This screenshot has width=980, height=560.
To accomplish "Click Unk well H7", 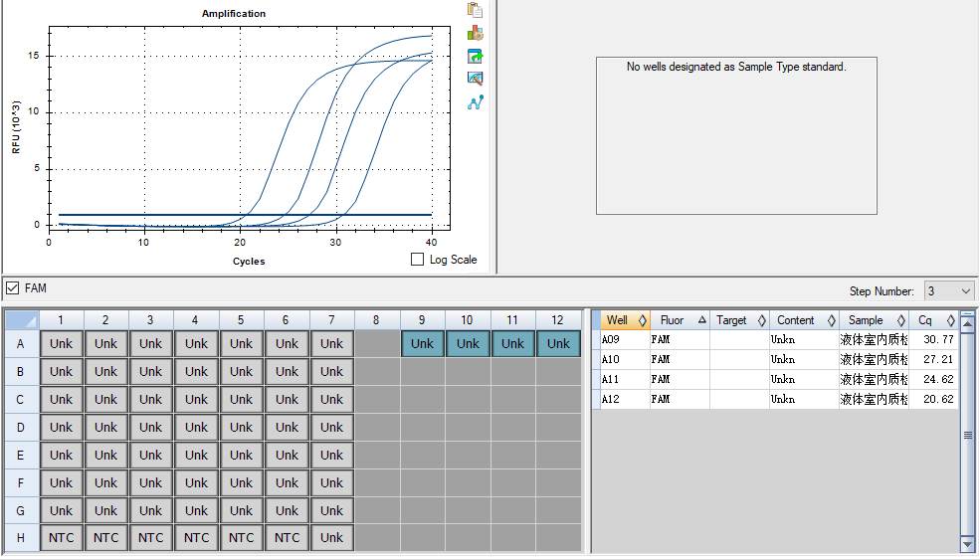I will click(332, 537).
